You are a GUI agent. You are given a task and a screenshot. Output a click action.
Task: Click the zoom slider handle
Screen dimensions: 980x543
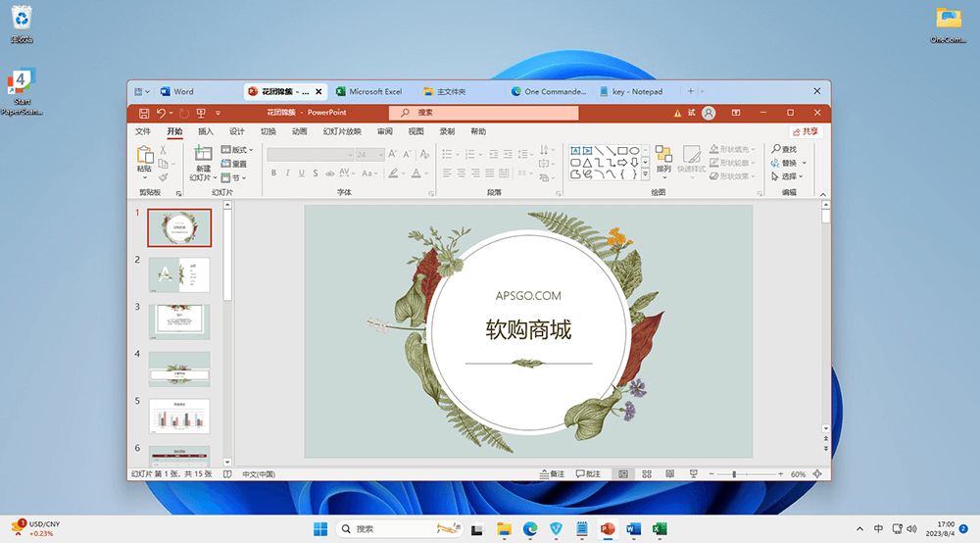[734, 474]
